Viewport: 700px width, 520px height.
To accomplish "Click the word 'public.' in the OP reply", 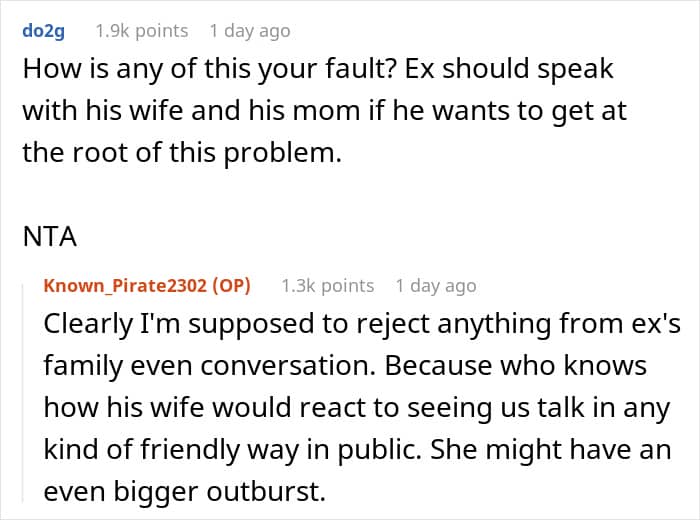I will (390, 448).
